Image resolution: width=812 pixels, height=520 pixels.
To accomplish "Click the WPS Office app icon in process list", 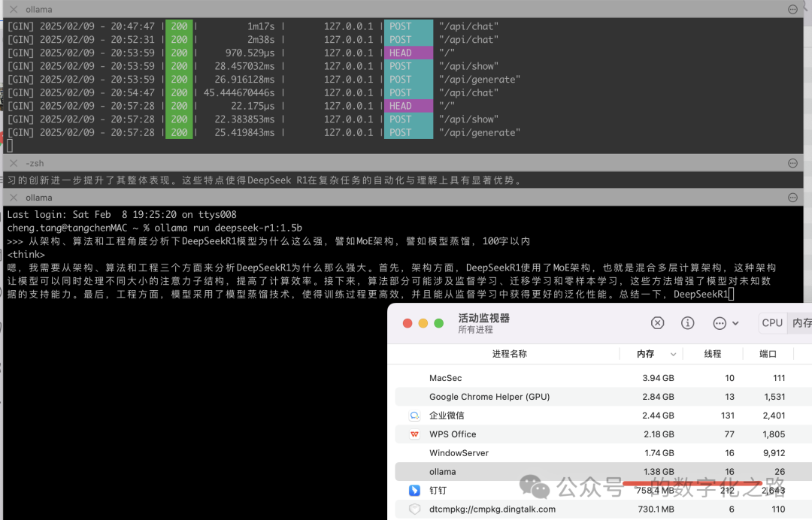I will pyautogui.click(x=414, y=434).
